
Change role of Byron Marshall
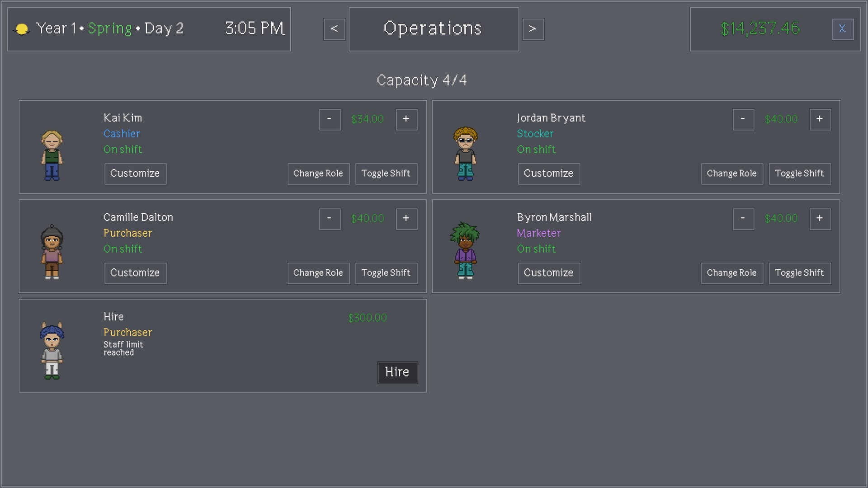click(732, 273)
